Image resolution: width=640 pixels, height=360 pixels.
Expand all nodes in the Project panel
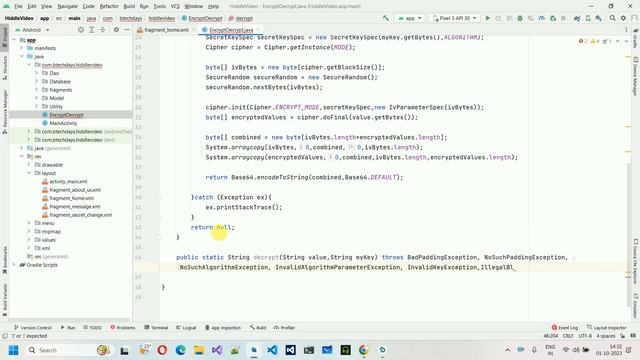[92, 30]
